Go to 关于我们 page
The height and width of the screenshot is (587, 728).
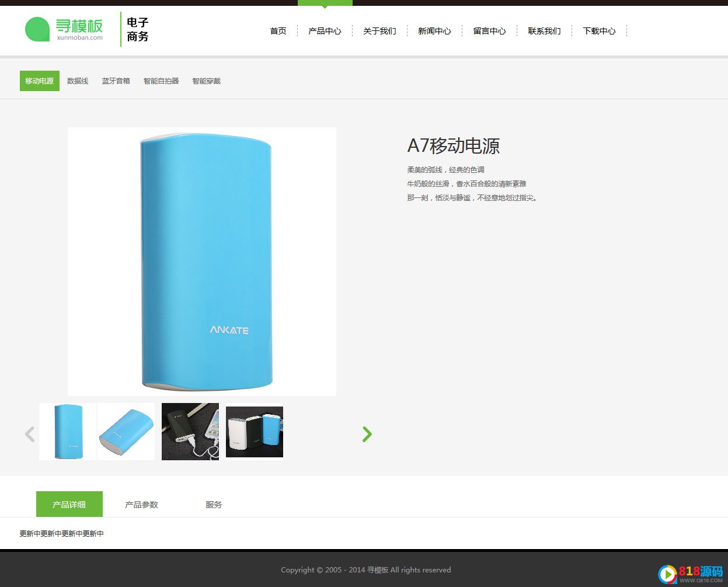click(x=380, y=31)
